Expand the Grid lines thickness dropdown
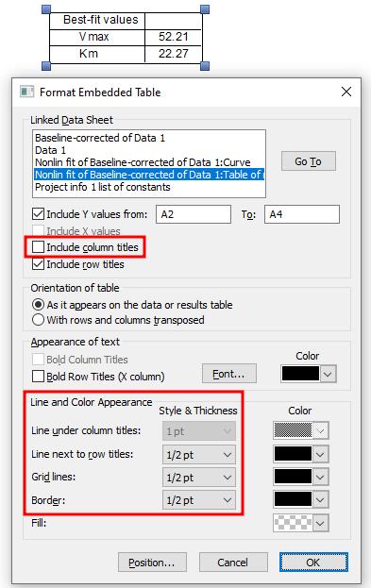Viewport: 371px width, 588px height. pos(199,478)
